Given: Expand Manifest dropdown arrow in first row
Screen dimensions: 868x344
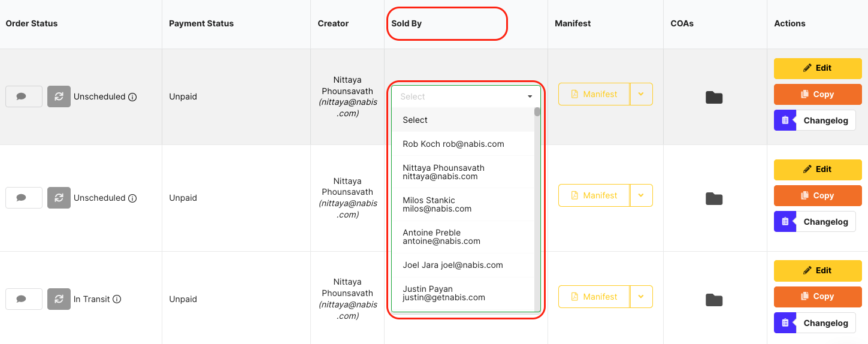Looking at the screenshot, I should 641,94.
